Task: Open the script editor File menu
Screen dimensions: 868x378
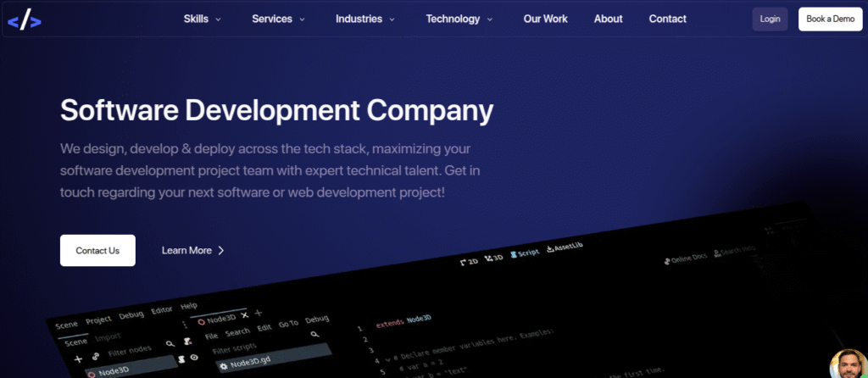Action: (x=211, y=336)
